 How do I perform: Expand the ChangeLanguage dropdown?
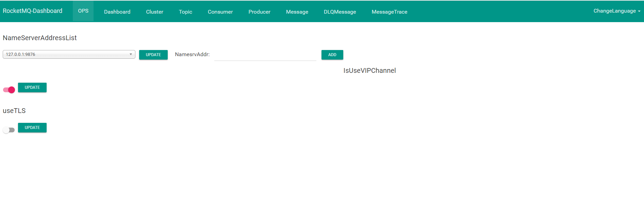tap(617, 11)
